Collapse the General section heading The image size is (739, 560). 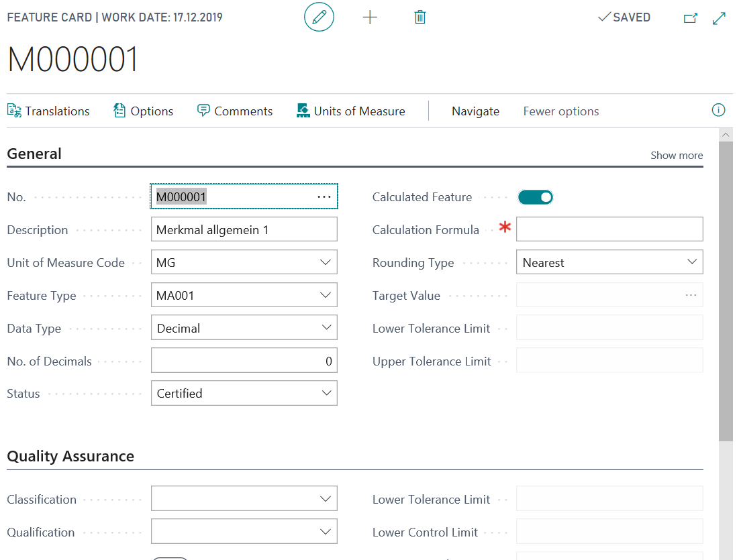(34, 154)
